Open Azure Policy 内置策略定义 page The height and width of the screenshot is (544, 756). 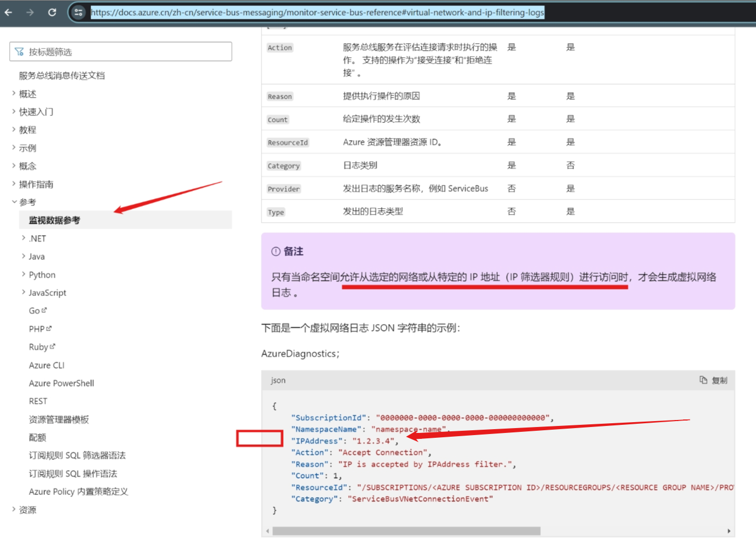78,491
